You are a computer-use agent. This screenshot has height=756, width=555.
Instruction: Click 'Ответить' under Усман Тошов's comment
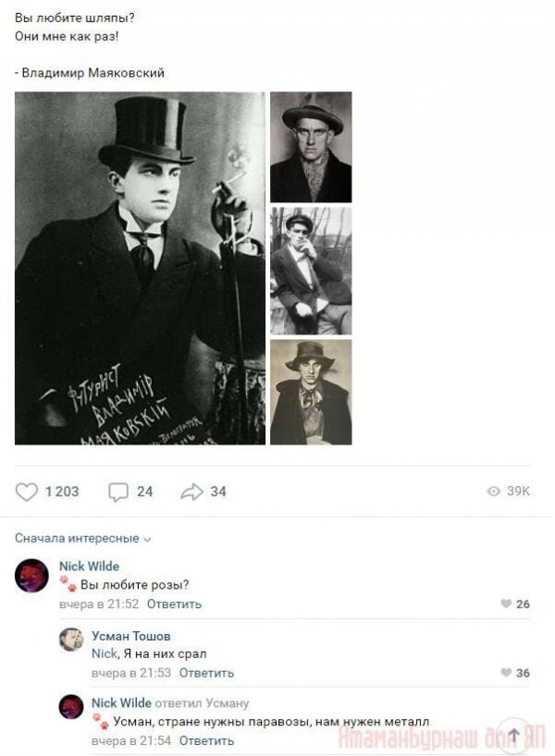(x=206, y=673)
